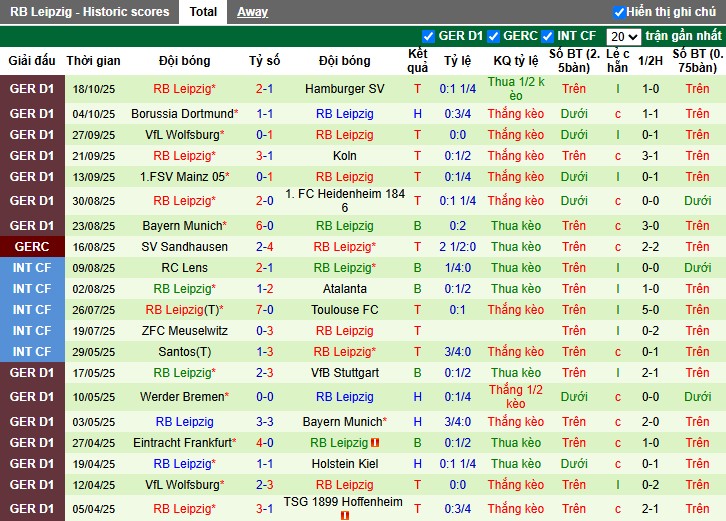726x521 pixels.
Task: Toggle the Hiển thị ghi chú checkbox
Action: 619,12
